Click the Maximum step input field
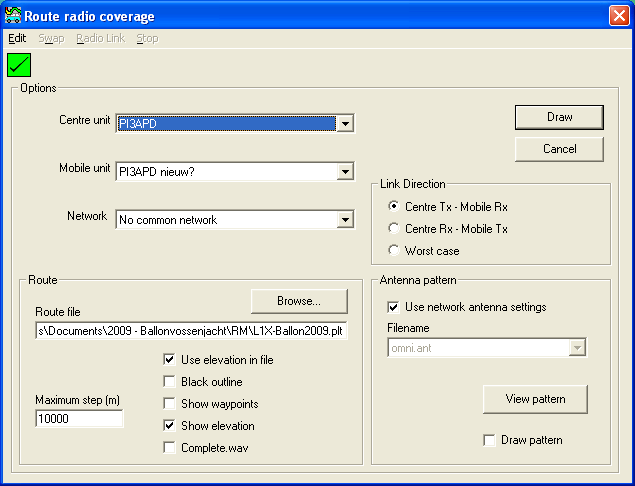Screen dimensions: 635x486 79,419
